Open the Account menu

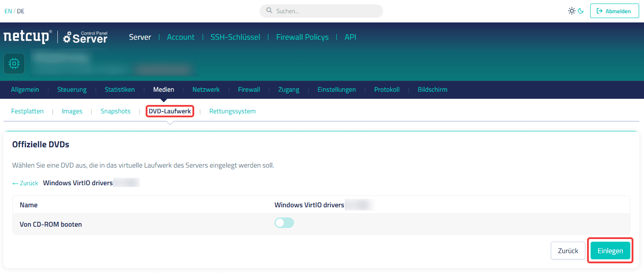(x=181, y=37)
